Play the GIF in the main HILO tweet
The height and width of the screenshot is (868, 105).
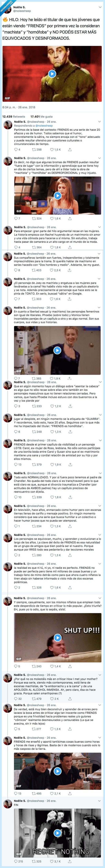pos(52,73)
